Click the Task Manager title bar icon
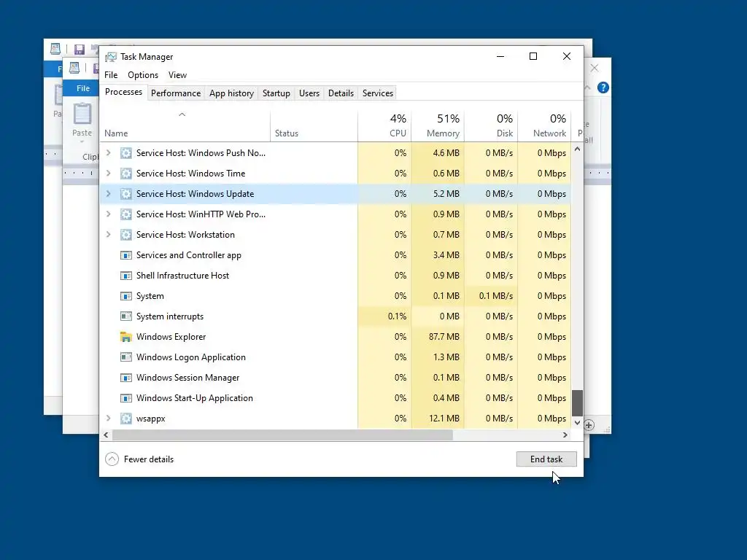 pos(111,57)
